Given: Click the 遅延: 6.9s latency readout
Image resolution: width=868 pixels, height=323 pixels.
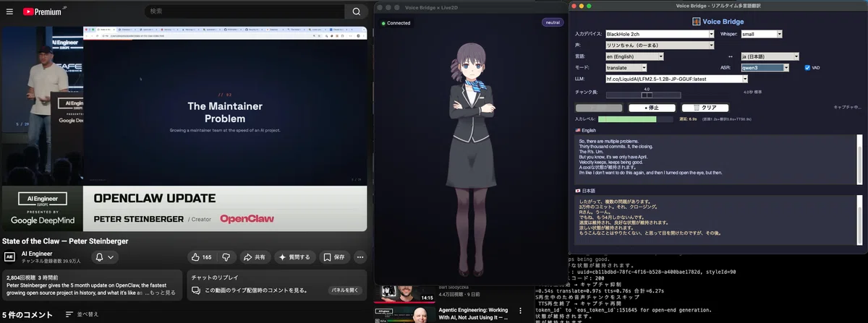Looking at the screenshot, I should pos(689,119).
